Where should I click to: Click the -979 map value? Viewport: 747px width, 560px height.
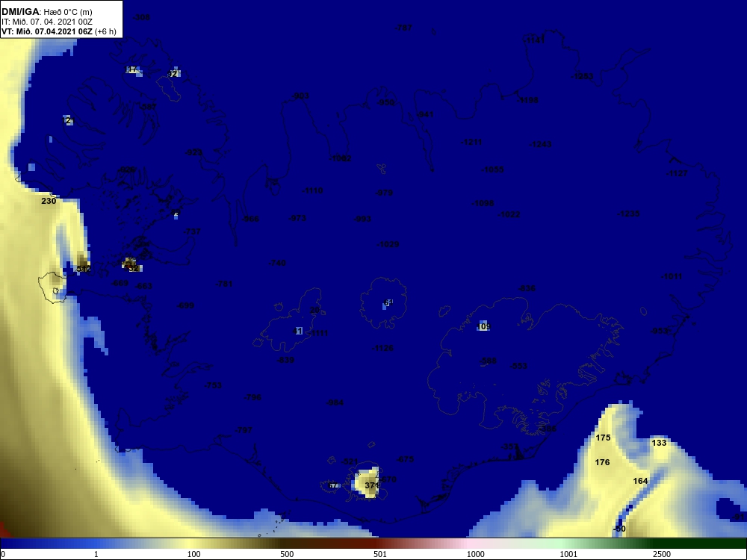pos(384,193)
